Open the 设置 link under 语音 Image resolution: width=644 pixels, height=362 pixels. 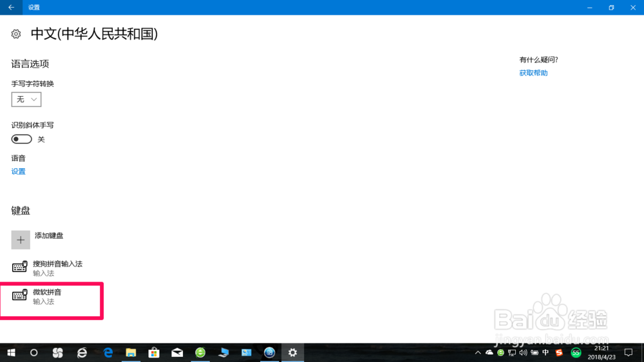(x=18, y=171)
